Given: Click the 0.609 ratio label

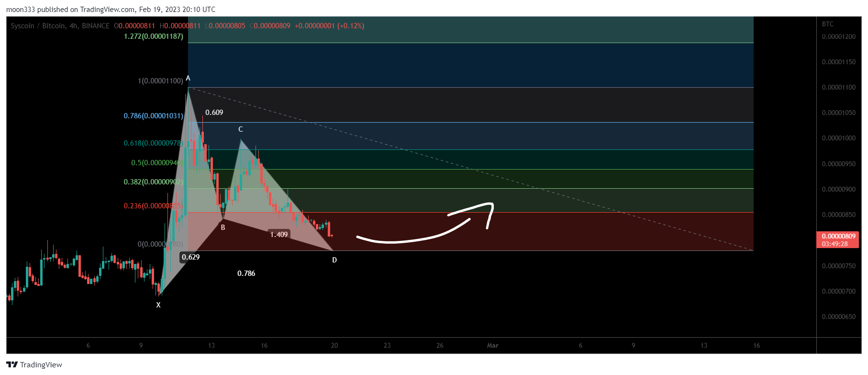Looking at the screenshot, I should point(214,113).
